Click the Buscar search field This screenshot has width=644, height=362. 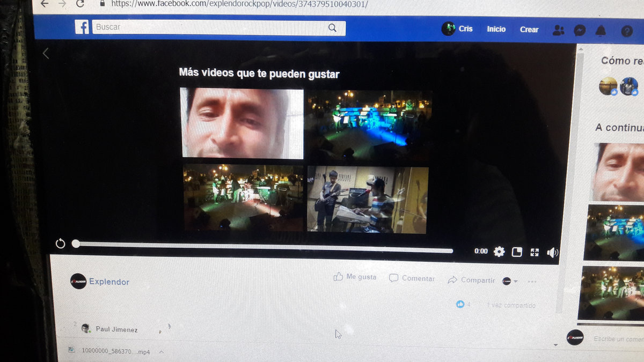(x=209, y=27)
